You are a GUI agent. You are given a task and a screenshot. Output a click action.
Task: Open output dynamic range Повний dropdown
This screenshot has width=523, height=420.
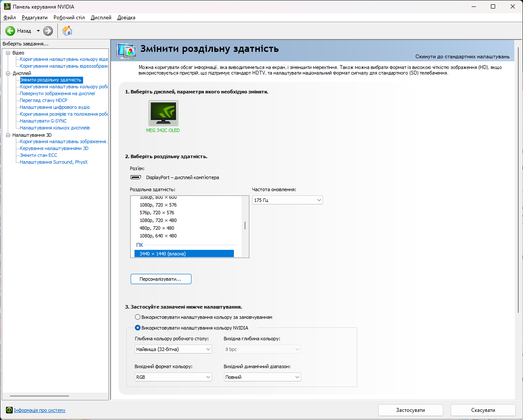point(263,377)
